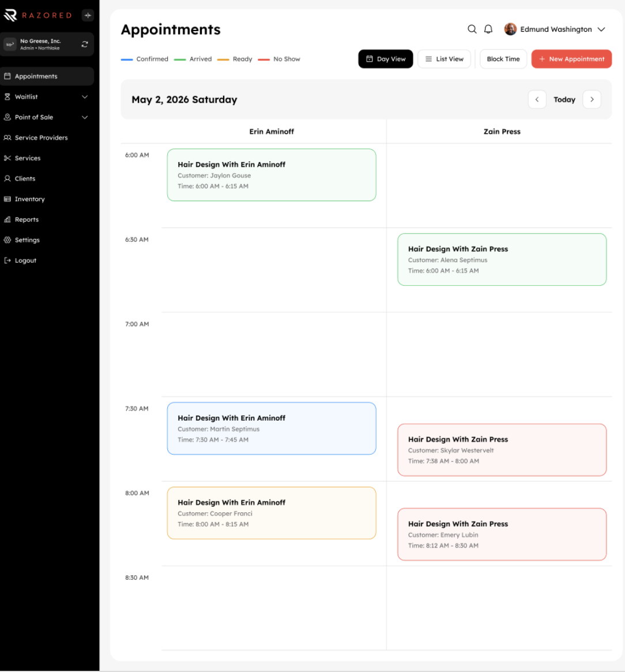Open Clients page
Viewport: 625px width, 672px height.
(x=25, y=179)
